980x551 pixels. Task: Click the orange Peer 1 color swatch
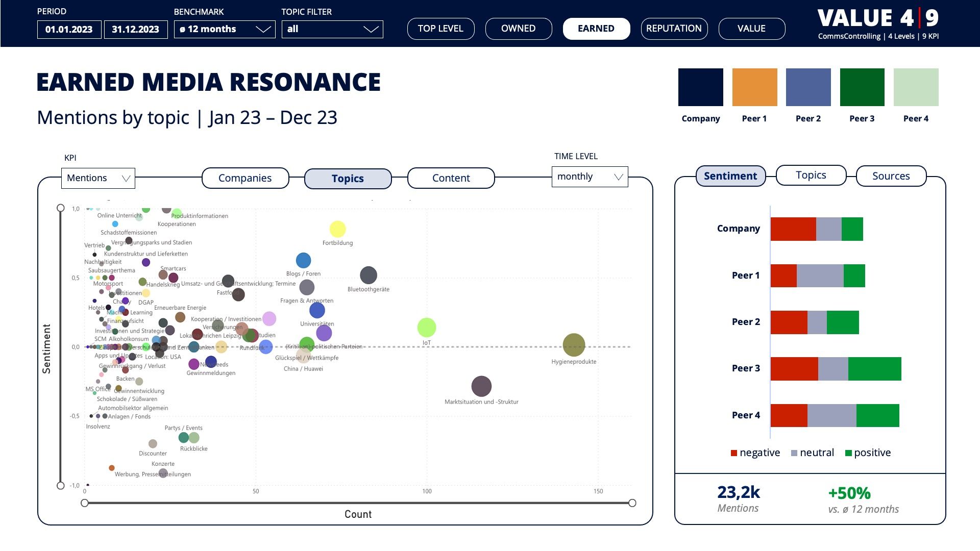click(x=754, y=87)
